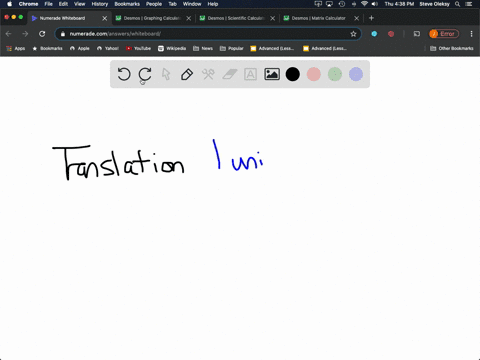
Task: Close the Desmos Scientific Calculator tab
Action: pos(273,18)
